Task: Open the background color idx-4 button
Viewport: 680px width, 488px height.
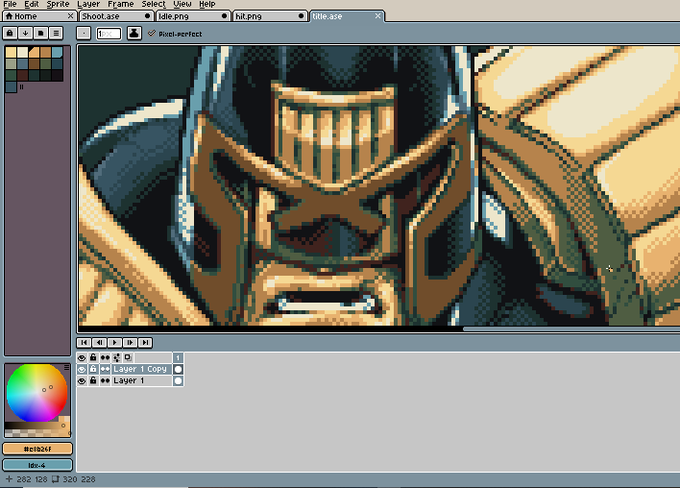Action: click(x=37, y=465)
